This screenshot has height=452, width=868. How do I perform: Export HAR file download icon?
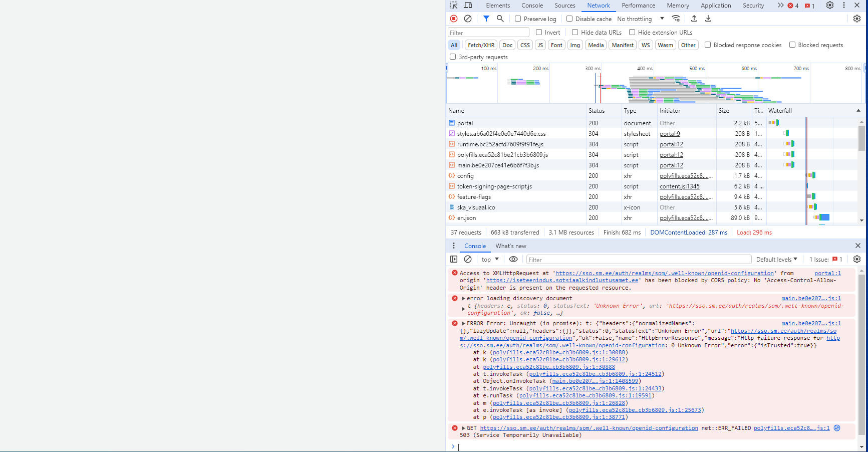(x=708, y=19)
